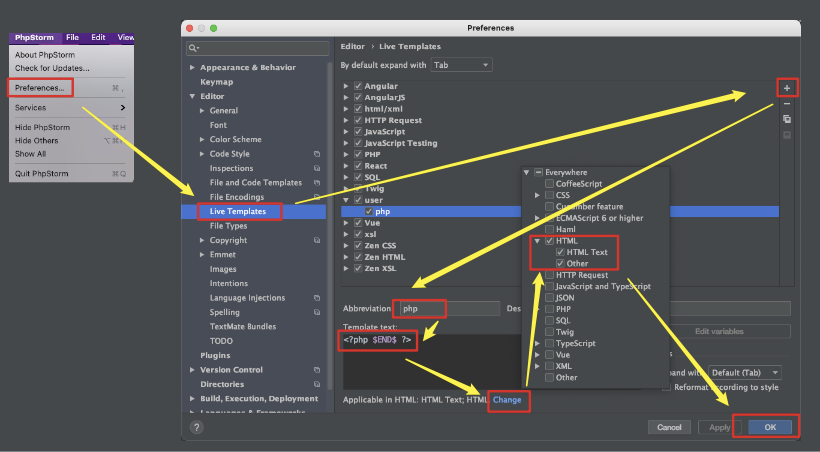Screen dimensions: 820x452
Task: Uncheck the HTML Text context checkbox
Action: 560,252
